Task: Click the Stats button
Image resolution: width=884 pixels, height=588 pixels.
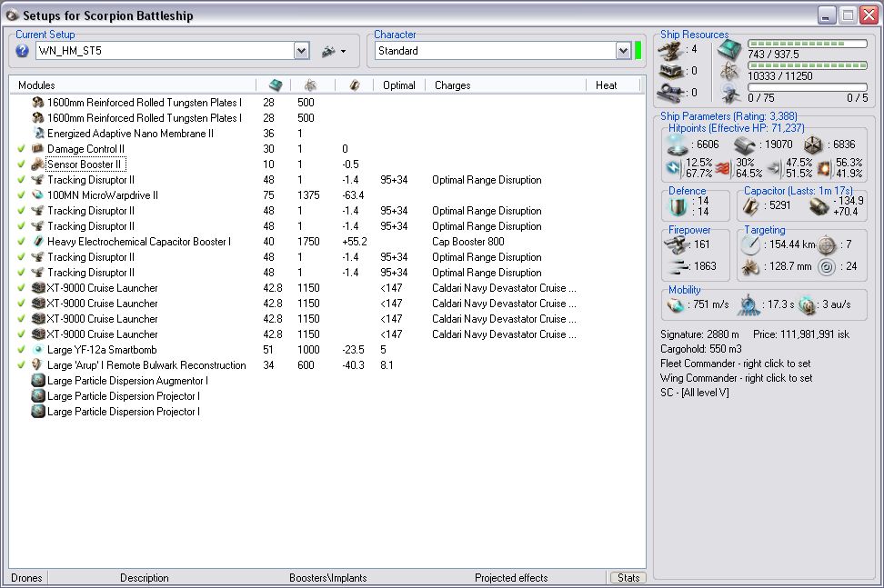Action: click(628, 578)
